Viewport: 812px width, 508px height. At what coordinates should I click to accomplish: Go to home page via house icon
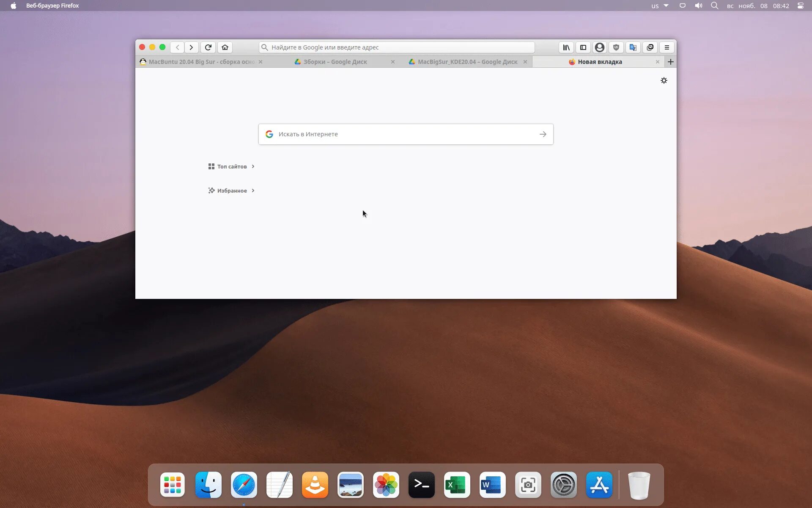pyautogui.click(x=225, y=47)
